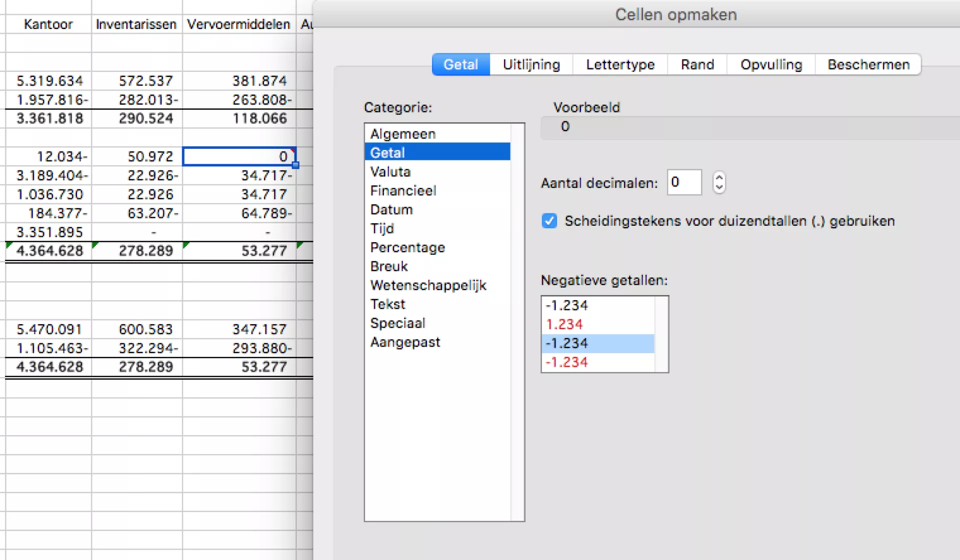Select the Rand tab
Image resolution: width=960 pixels, height=560 pixels.
click(697, 64)
